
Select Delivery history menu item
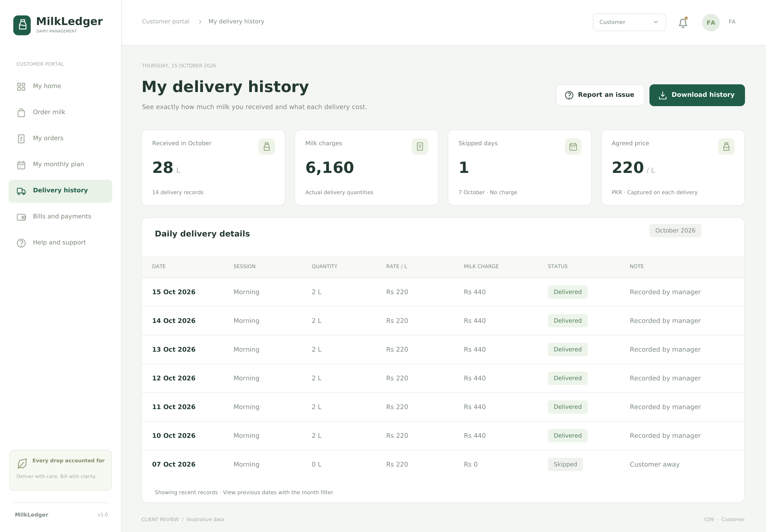coord(60,191)
